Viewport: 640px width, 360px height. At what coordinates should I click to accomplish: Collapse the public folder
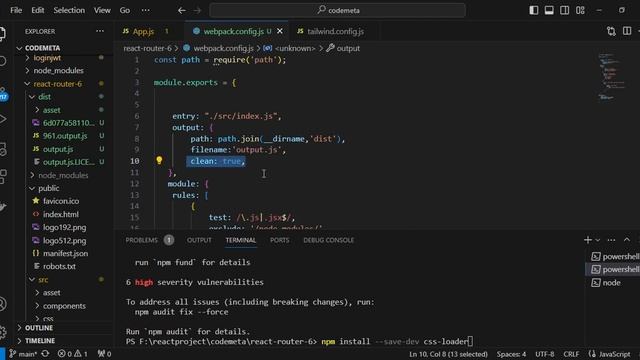pyautogui.click(x=49, y=188)
